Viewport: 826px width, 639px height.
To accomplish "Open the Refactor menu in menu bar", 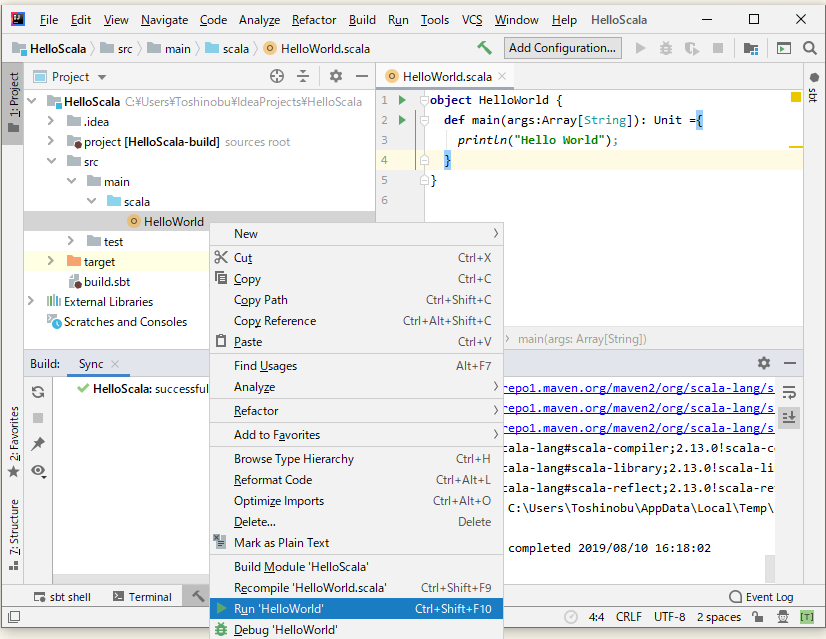I will tap(314, 20).
